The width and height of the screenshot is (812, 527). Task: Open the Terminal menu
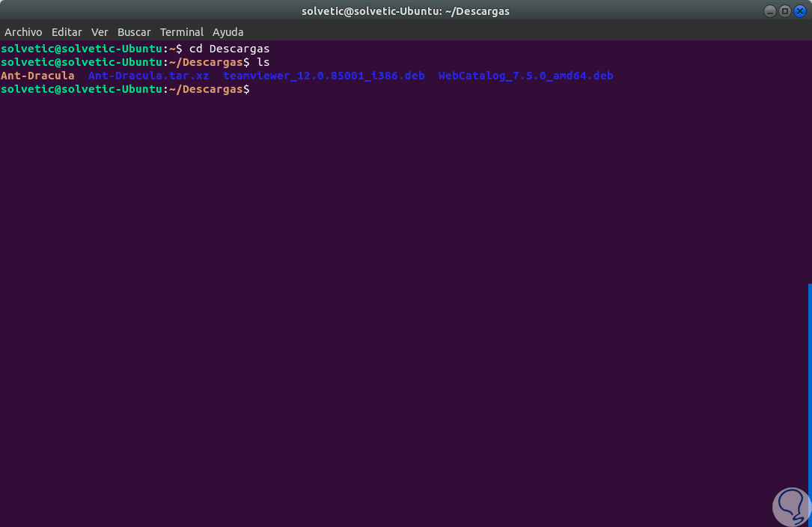coord(182,32)
